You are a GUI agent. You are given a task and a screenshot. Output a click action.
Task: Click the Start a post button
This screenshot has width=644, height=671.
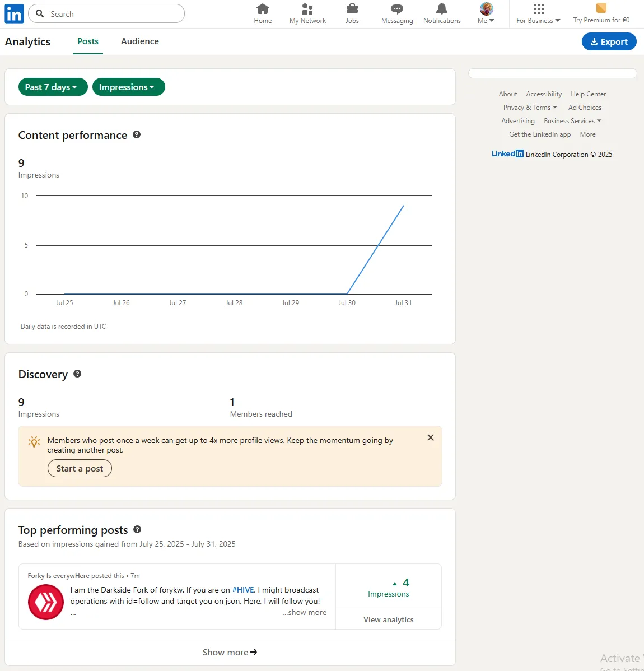coord(80,469)
